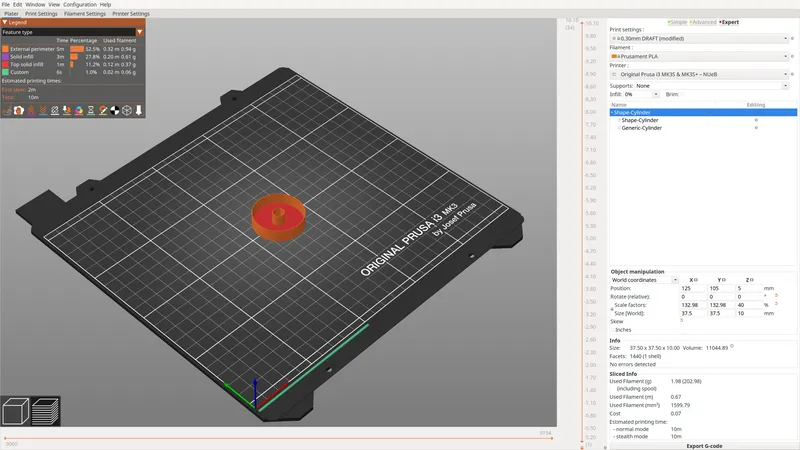Click Export G-code button
Screen dimensions: 800x450
click(704, 446)
